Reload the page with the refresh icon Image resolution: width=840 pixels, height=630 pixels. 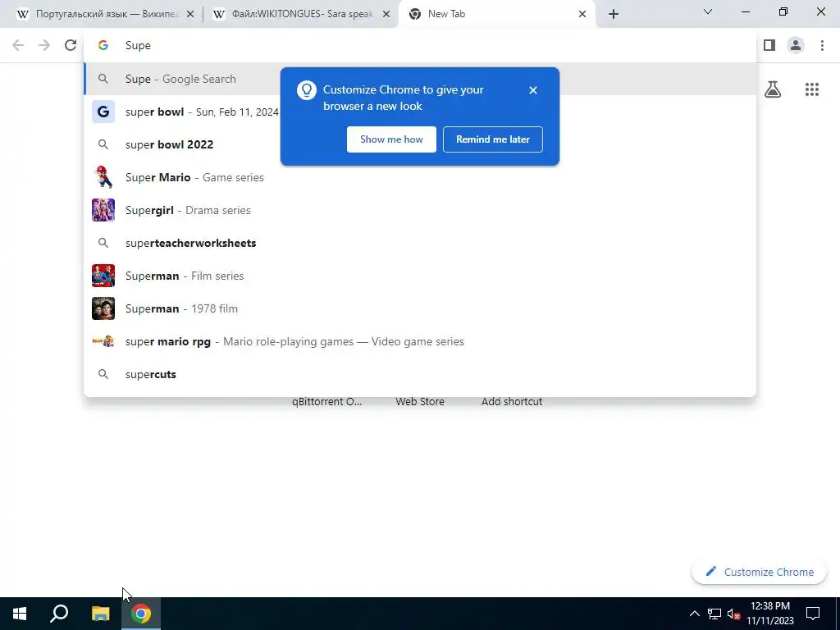pyautogui.click(x=71, y=46)
